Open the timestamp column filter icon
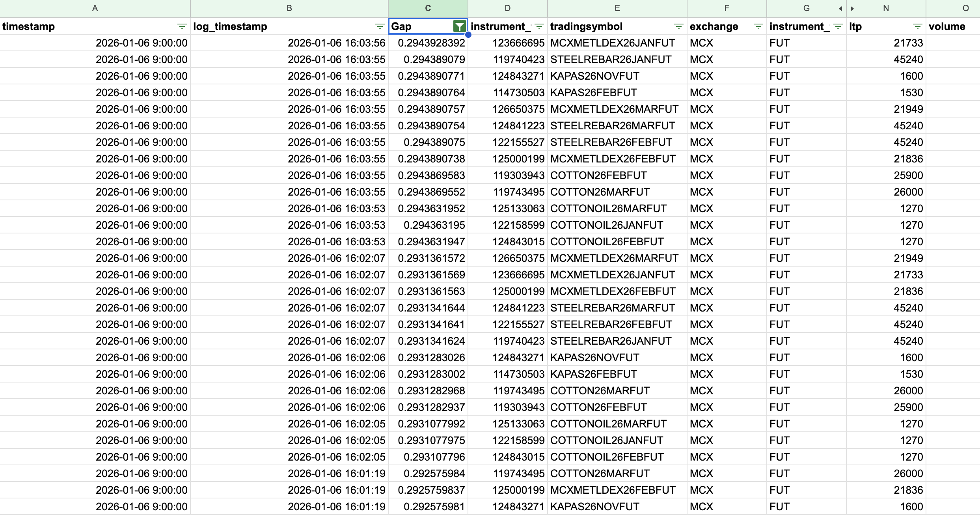Image resolution: width=980 pixels, height=515 pixels. coord(182,26)
